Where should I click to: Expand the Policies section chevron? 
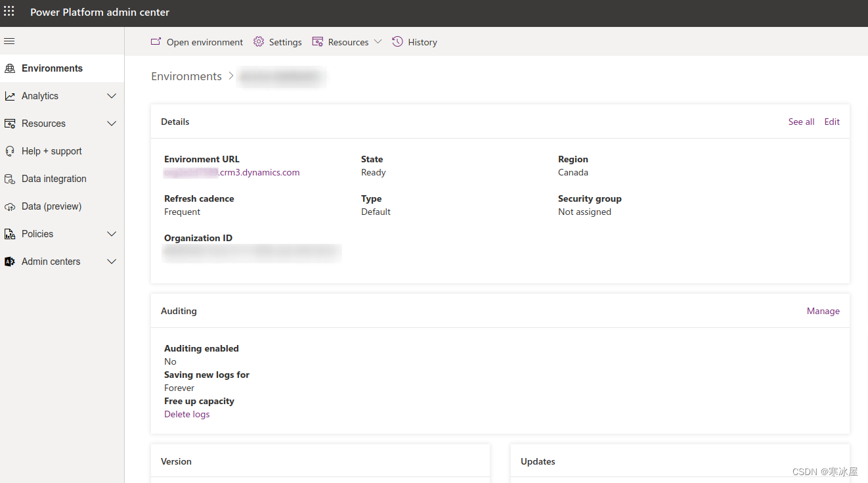tap(112, 234)
